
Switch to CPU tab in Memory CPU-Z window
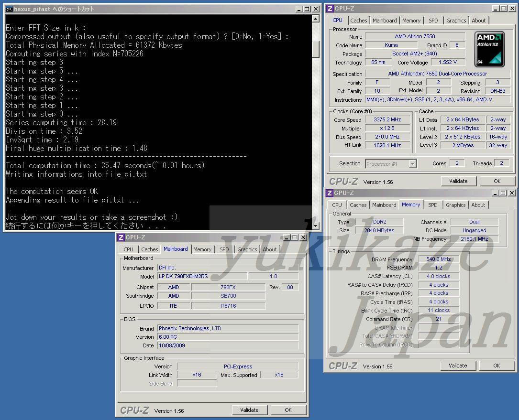coord(337,205)
